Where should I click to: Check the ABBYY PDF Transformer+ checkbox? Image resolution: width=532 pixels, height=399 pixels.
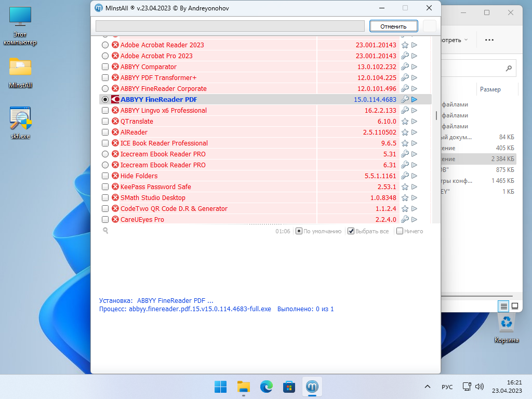click(x=105, y=78)
